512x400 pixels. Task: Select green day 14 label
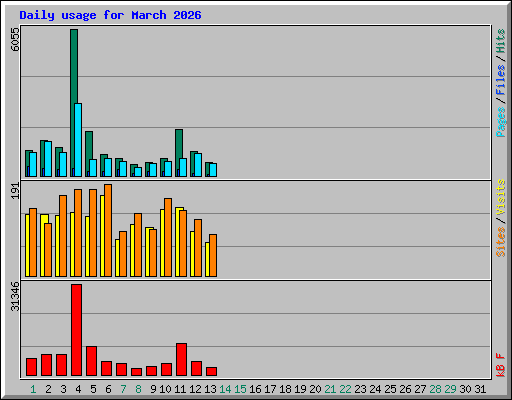coord(225,389)
